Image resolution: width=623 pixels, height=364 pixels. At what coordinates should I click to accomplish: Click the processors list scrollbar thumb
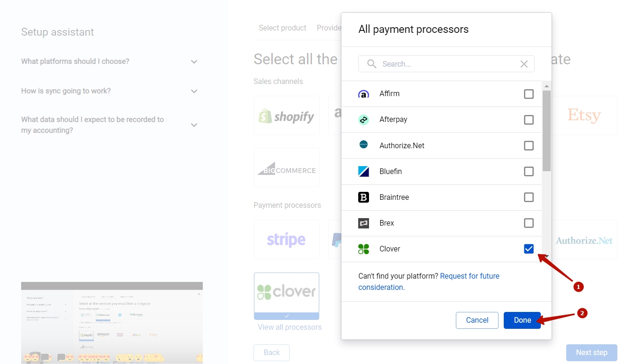tap(546, 131)
